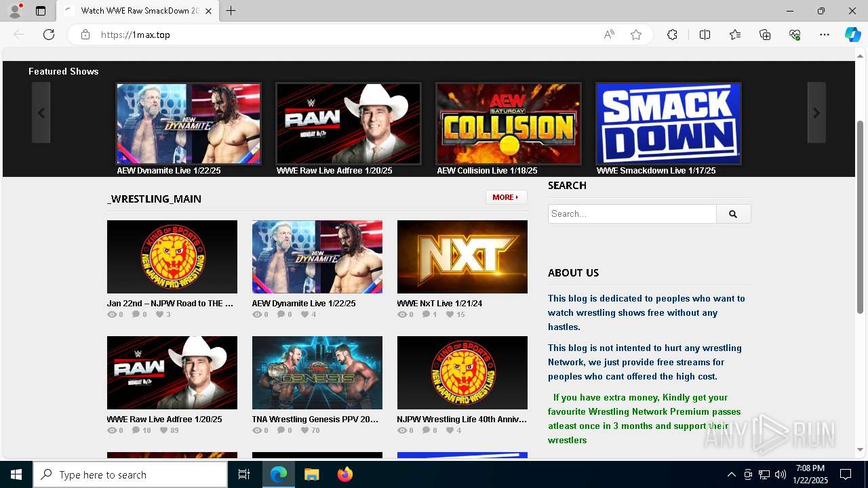Viewport: 868px width, 488px height.
Task: Open Browser essentials heart icon
Action: pos(795,35)
